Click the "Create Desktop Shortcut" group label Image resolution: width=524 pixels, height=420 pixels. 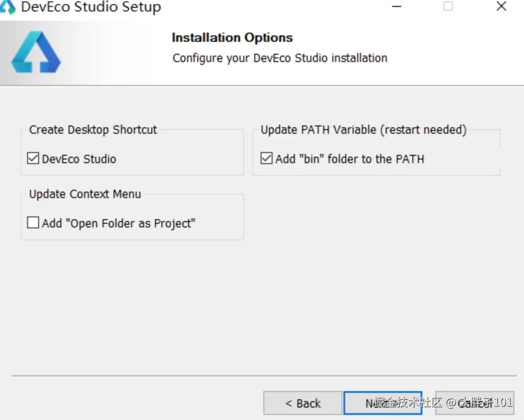coord(93,130)
